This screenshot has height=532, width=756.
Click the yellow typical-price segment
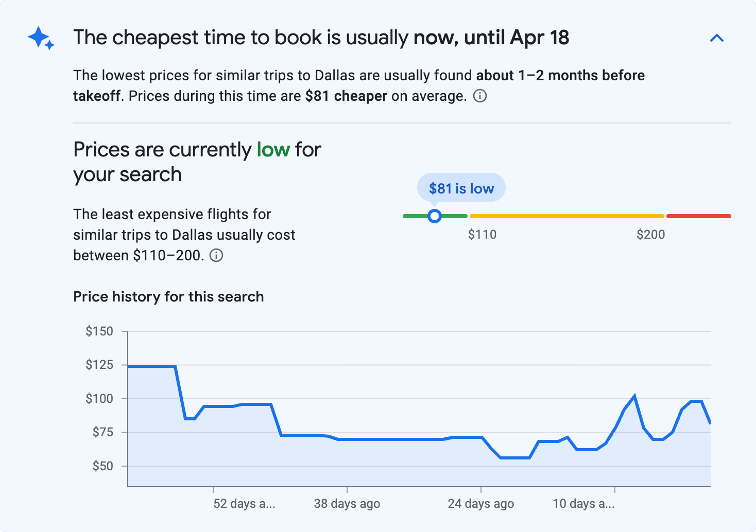coord(566,216)
